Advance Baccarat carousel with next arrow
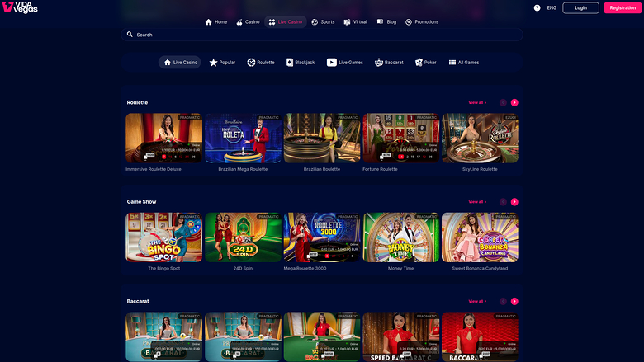This screenshot has height=362, width=644. (514, 301)
